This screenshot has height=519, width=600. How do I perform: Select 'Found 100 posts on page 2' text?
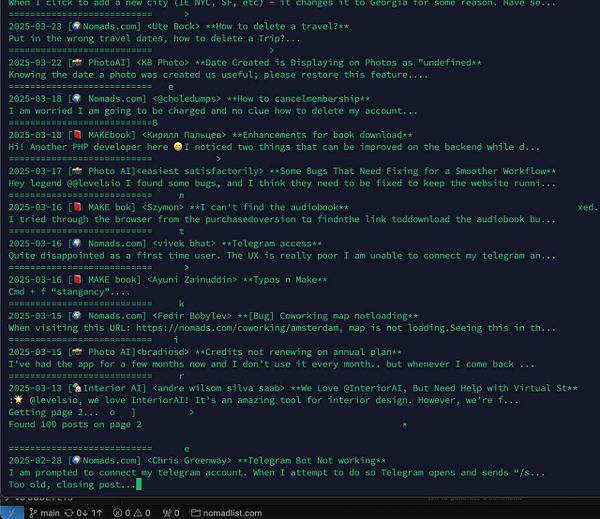(75, 424)
